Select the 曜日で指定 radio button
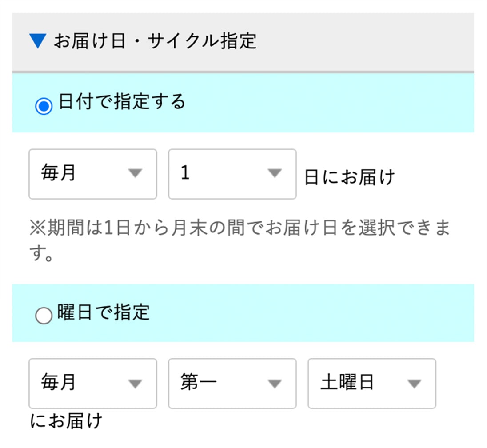Viewport: 487px width, 448px height. 44,316
